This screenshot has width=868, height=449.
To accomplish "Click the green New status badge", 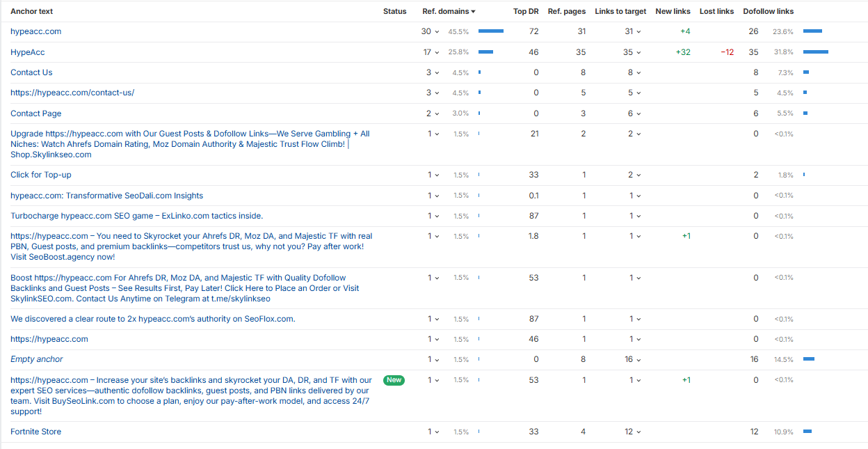I will pyautogui.click(x=394, y=380).
